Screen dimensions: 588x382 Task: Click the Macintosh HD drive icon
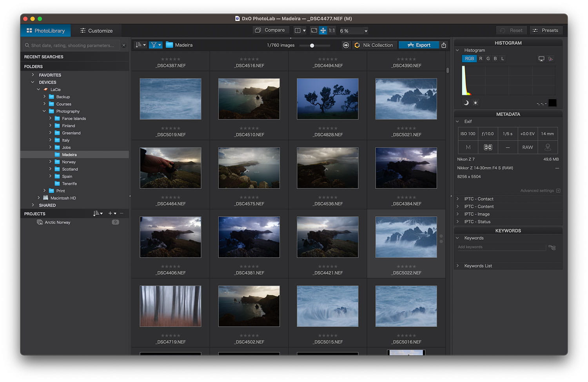[x=45, y=198]
